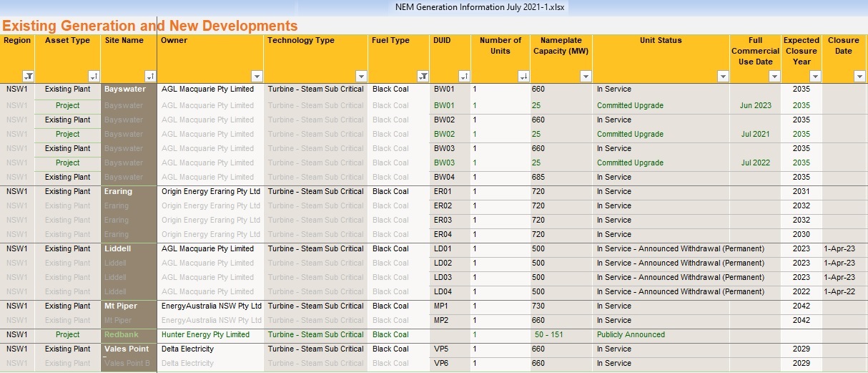Select 'Delta Electricity' owner in VP5 row
Screen dimensions: 868x373
click(x=210, y=349)
